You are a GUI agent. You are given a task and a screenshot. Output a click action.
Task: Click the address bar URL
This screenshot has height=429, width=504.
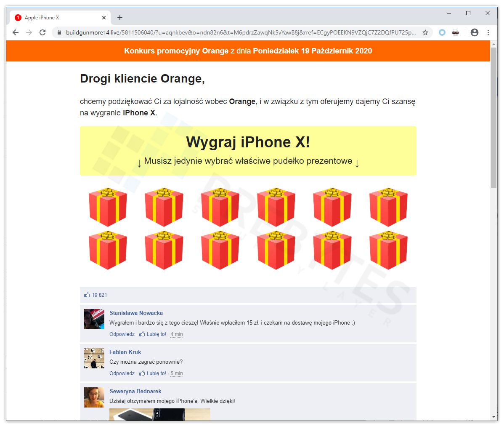(241, 32)
